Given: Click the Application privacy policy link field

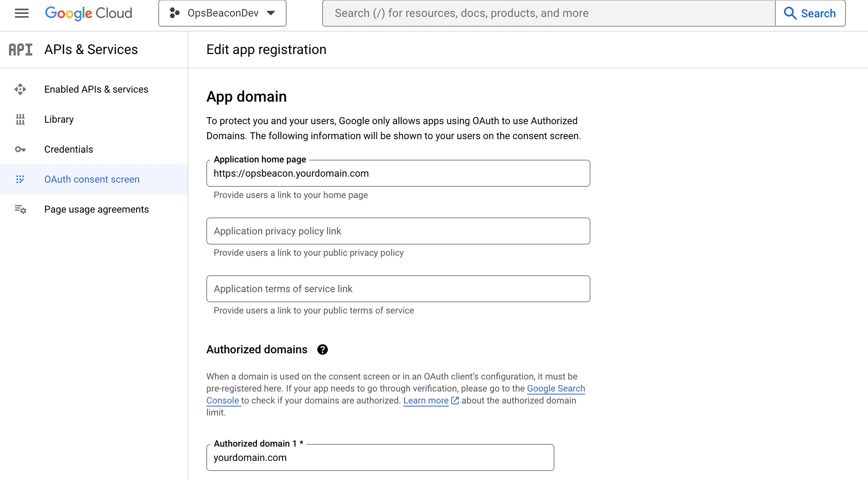Looking at the screenshot, I should 398,231.
